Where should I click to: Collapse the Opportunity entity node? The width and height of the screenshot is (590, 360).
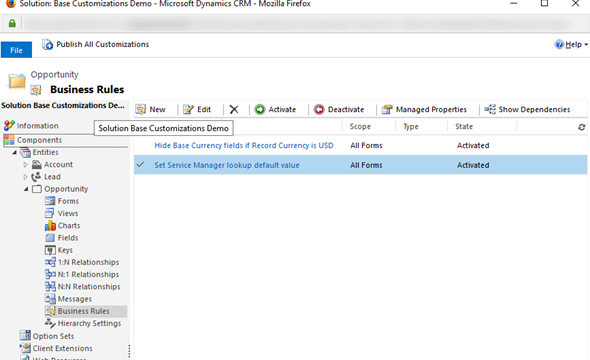click(x=26, y=189)
